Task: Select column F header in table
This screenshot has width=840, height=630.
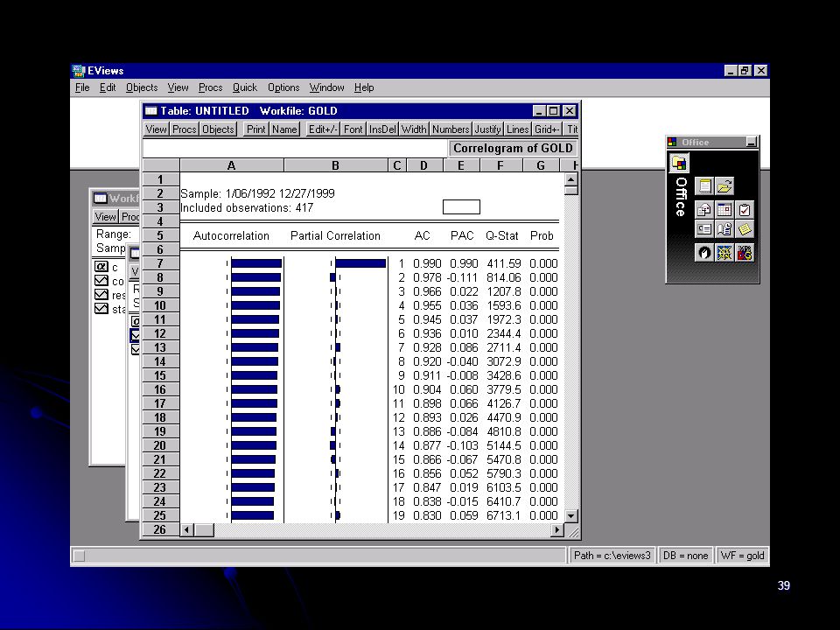Action: click(500, 165)
